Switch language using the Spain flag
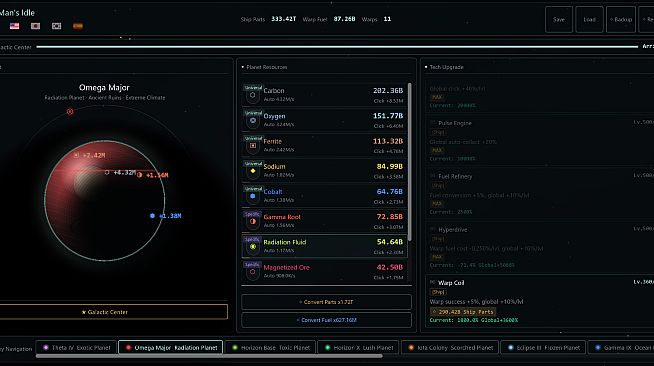 point(78,26)
